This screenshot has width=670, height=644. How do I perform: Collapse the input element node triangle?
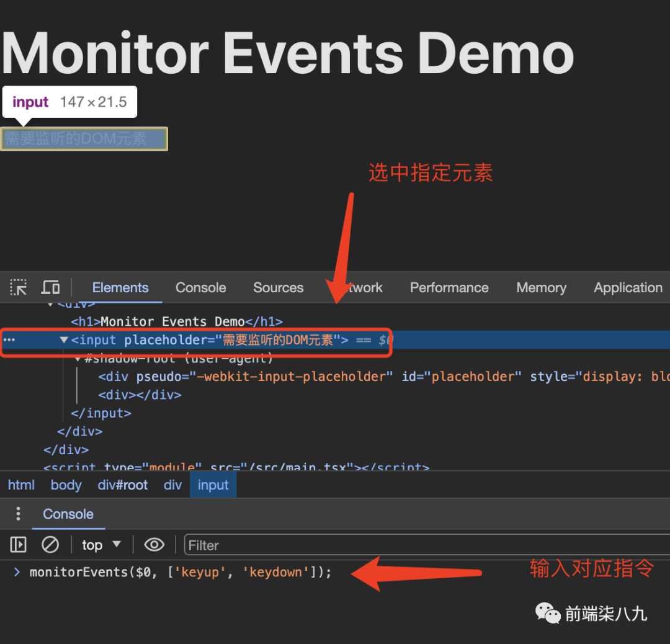pyautogui.click(x=64, y=340)
